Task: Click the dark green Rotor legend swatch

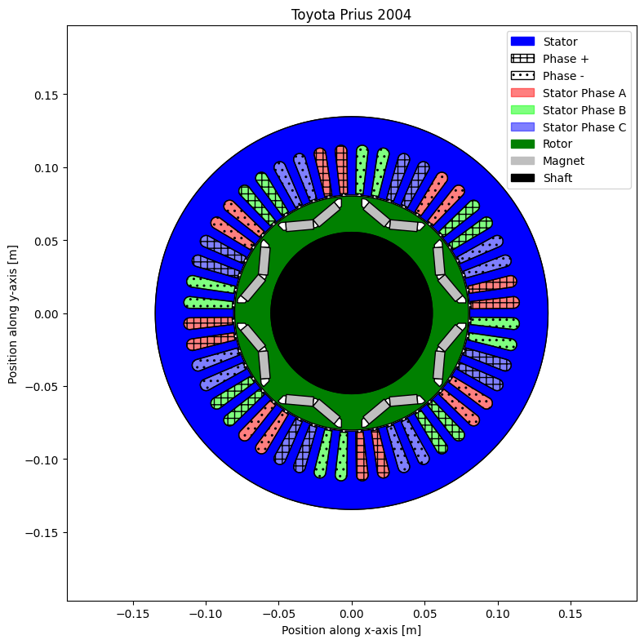Action: [522, 144]
